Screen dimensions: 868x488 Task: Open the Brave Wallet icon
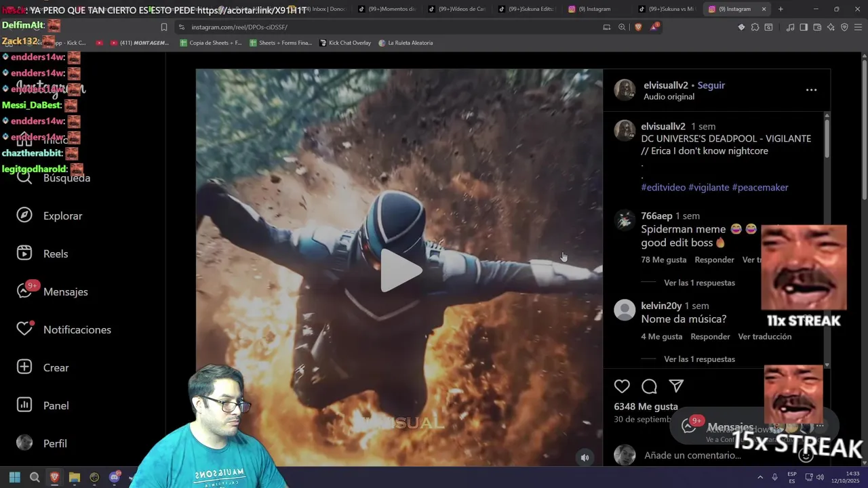[x=817, y=27]
